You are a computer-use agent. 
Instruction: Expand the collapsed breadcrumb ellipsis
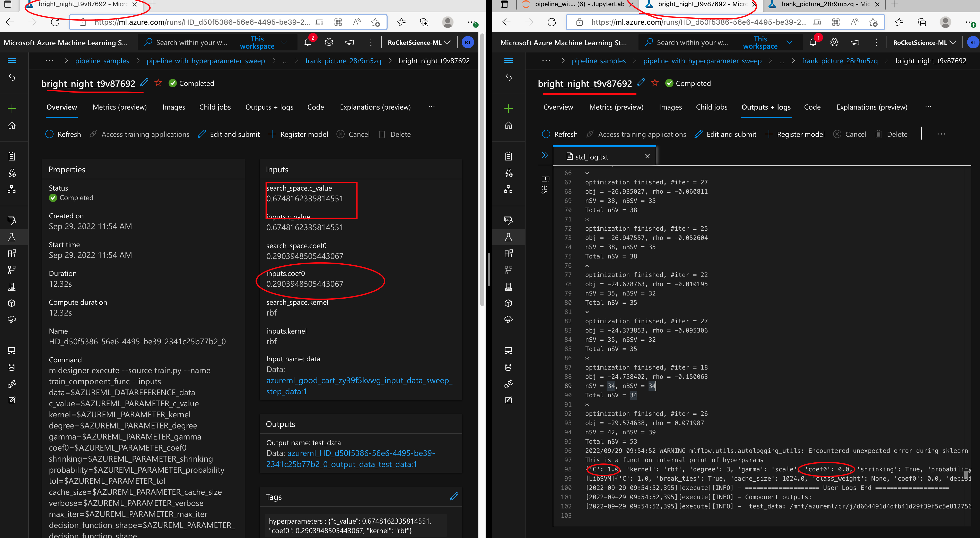click(285, 60)
